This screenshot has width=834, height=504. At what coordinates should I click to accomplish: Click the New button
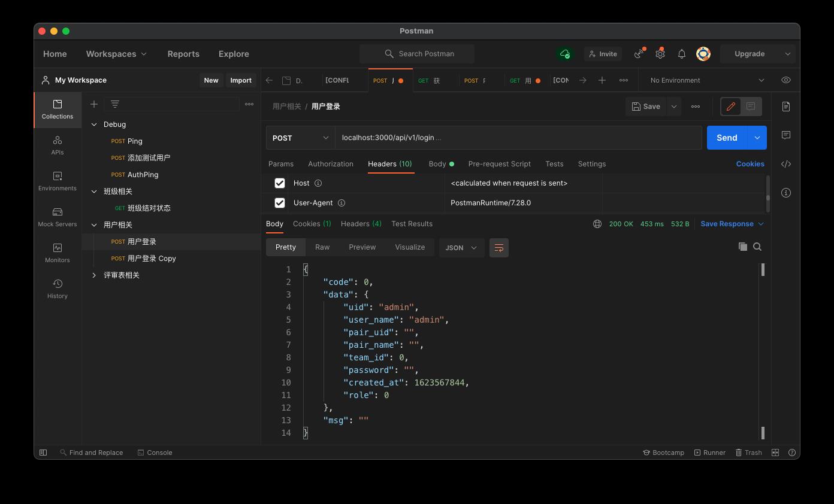pyautogui.click(x=211, y=80)
